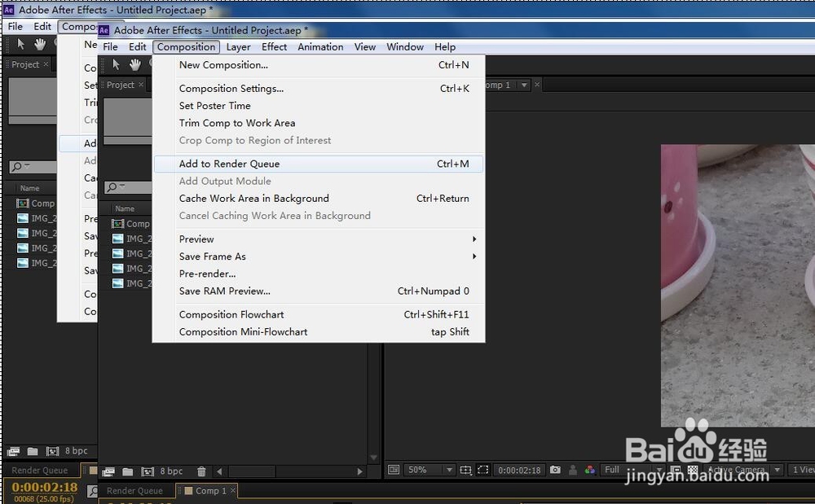Click background timeline timecode 0:00:02:18
This screenshot has width=815, height=504.
45,487
